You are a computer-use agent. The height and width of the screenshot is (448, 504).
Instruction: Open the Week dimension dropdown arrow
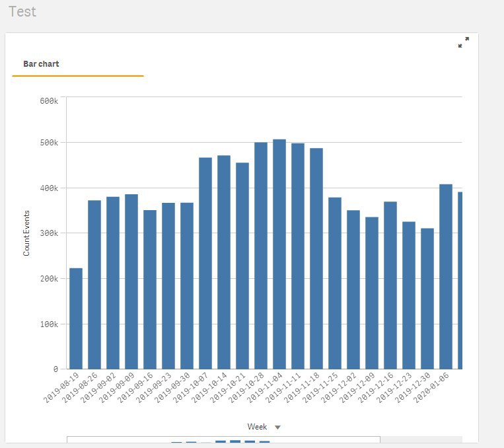277,428
